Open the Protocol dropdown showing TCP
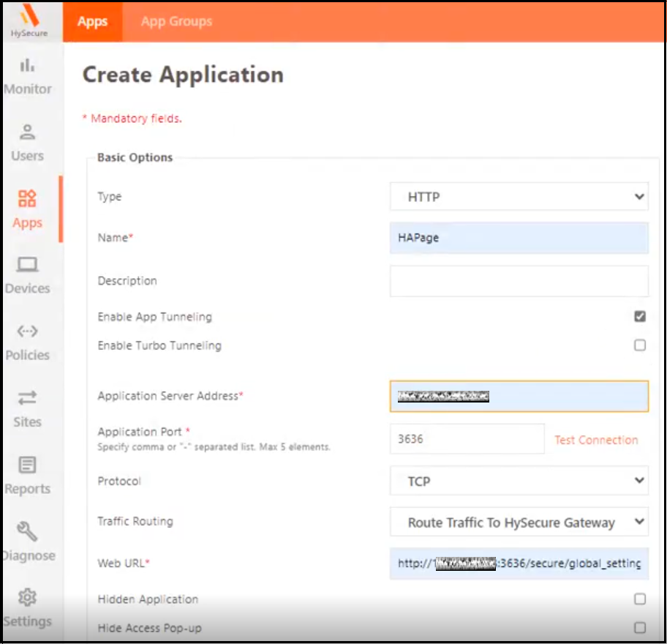This screenshot has width=667, height=644. coord(519,482)
